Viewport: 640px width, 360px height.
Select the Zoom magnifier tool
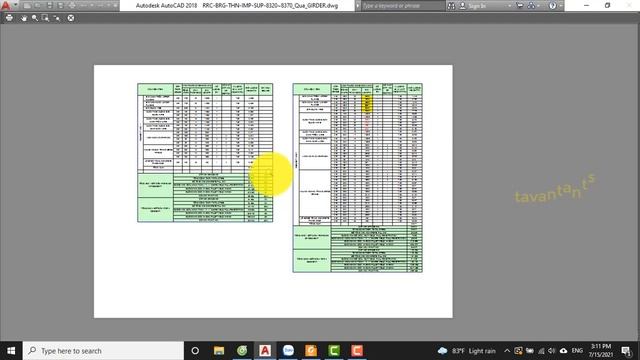click(x=35, y=18)
